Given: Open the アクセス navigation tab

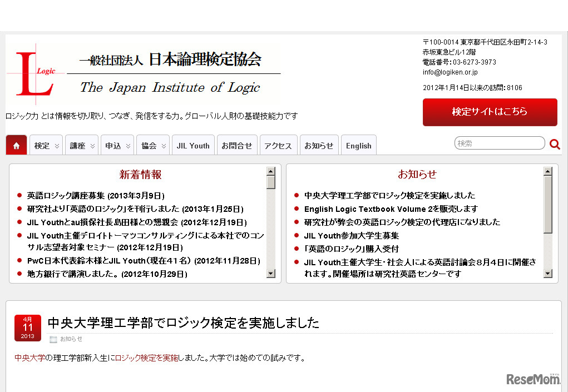Looking at the screenshot, I should click(x=278, y=145).
